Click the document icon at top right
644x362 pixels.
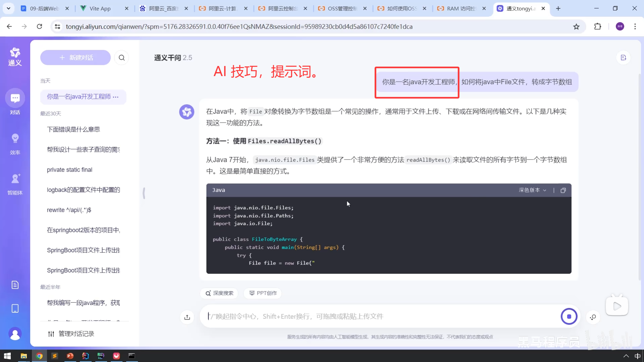623,58
